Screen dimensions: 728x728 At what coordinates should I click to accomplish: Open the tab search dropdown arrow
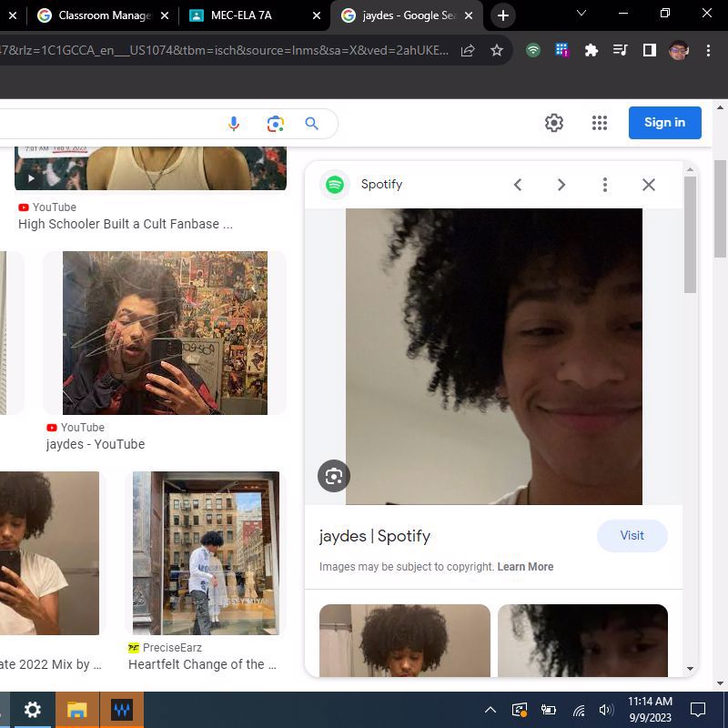pos(581,13)
